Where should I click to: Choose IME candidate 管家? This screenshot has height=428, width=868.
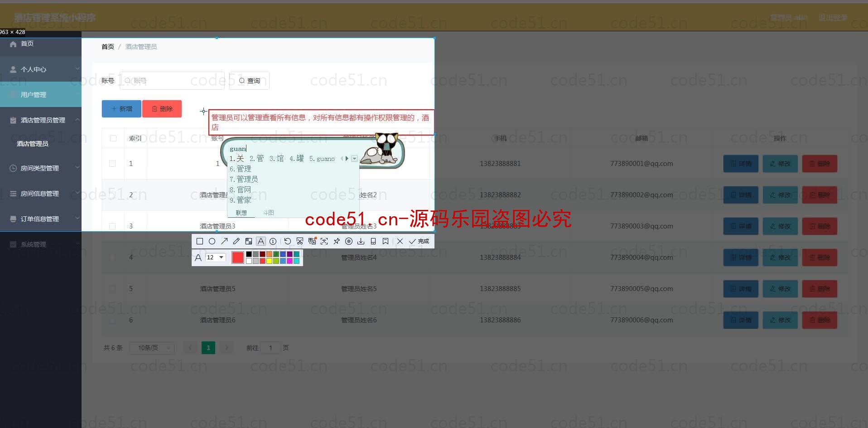point(240,200)
